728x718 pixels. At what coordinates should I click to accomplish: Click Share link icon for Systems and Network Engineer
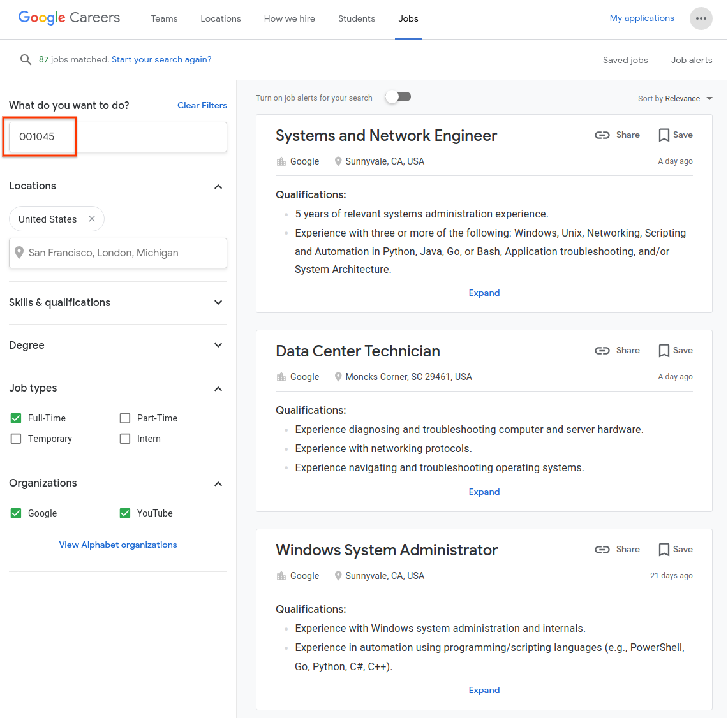pos(602,135)
